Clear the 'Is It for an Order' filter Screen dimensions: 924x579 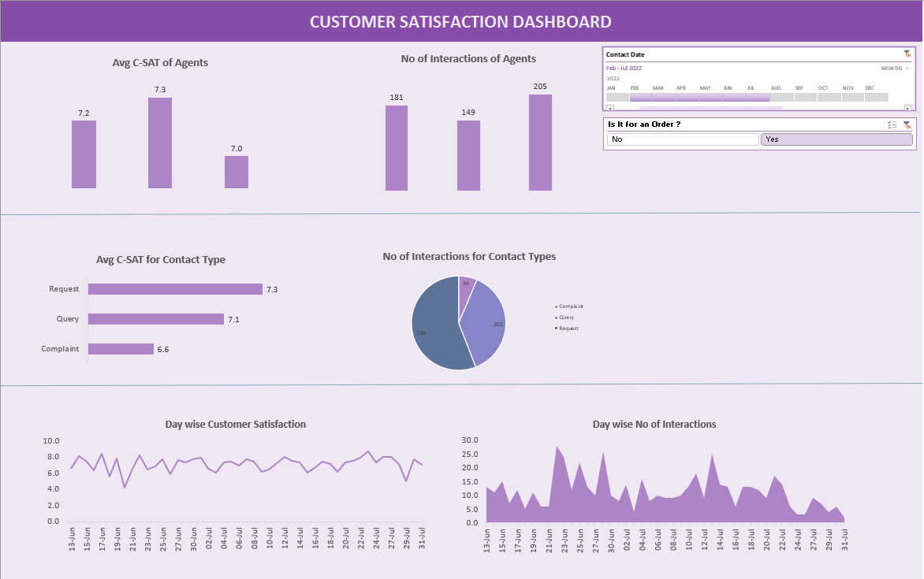(x=907, y=124)
